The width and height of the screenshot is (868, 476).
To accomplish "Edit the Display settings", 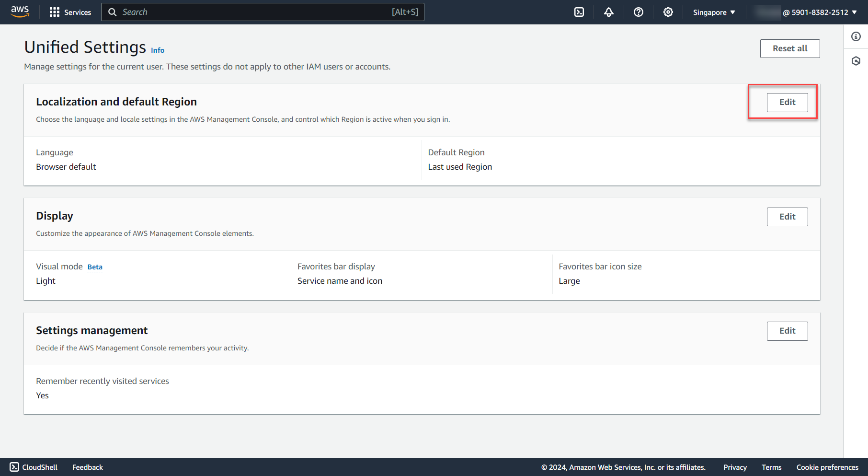I will (787, 217).
